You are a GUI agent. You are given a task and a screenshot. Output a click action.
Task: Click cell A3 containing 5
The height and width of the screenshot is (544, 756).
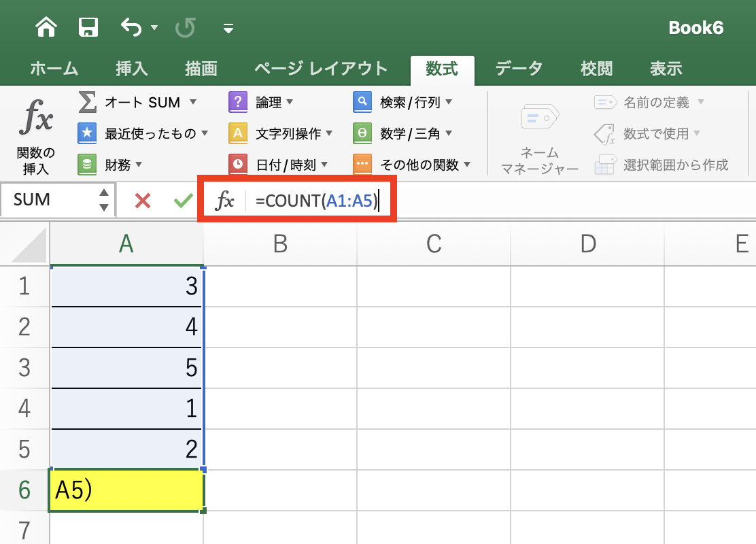127,367
